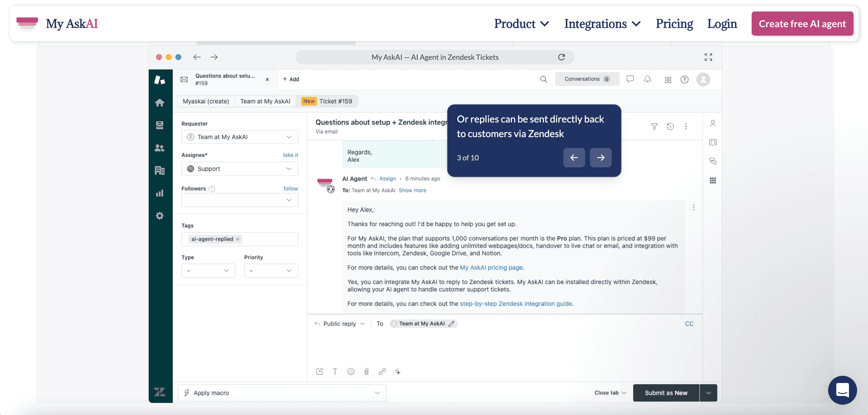Viewport: 868px width, 415px height.
Task: Toggle ticket events history clock icon
Action: pos(670,126)
